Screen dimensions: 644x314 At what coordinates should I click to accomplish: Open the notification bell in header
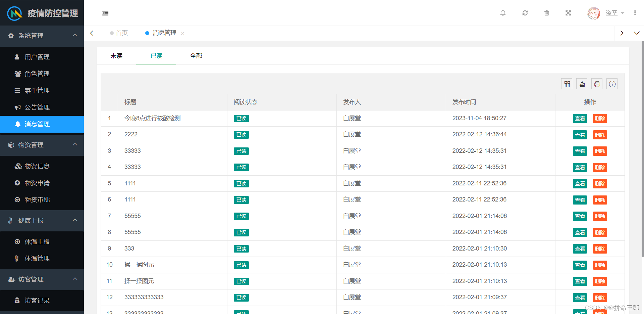[503, 13]
